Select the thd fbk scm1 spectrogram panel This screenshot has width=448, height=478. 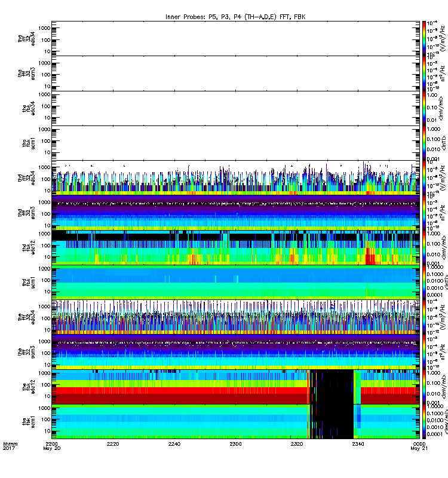click(235, 282)
